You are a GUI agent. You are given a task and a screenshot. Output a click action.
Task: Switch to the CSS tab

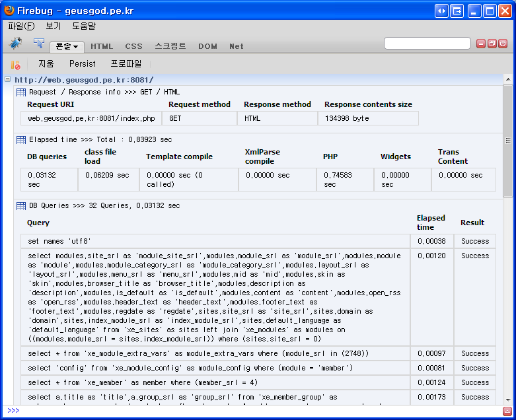(x=133, y=46)
